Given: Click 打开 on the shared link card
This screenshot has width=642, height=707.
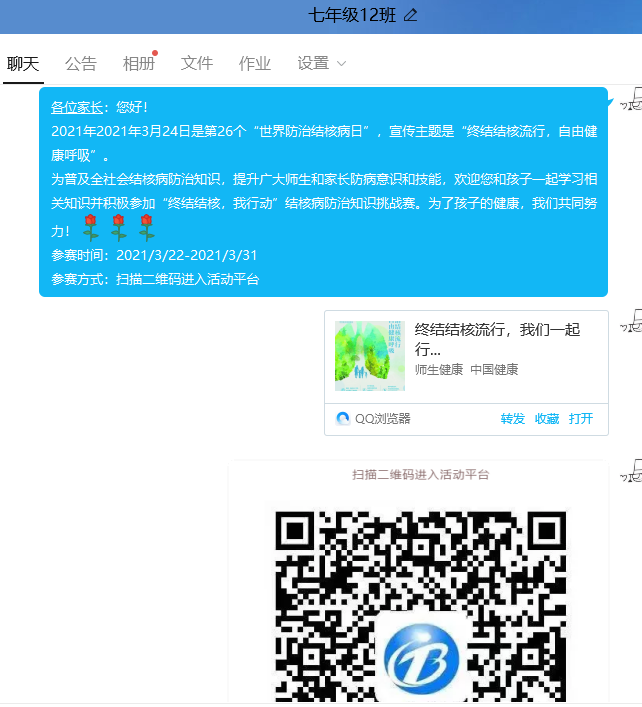Looking at the screenshot, I should click(581, 418).
